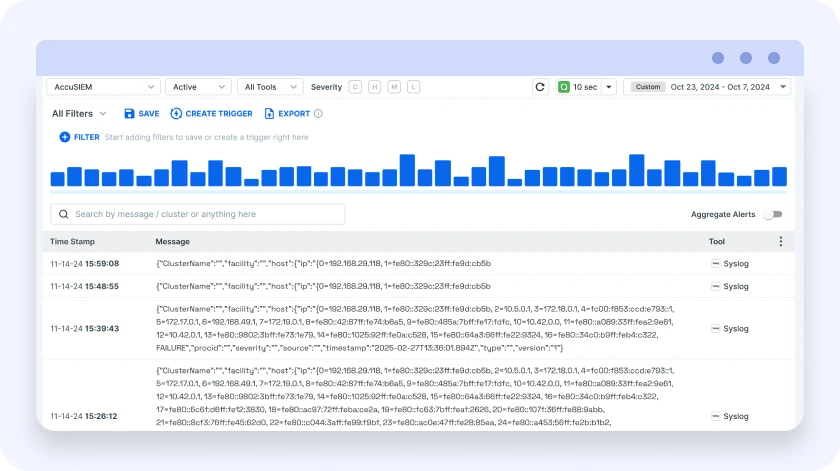Viewport: 840px width, 471px height.
Task: Click the Time Stamp column header
Action: coord(72,242)
